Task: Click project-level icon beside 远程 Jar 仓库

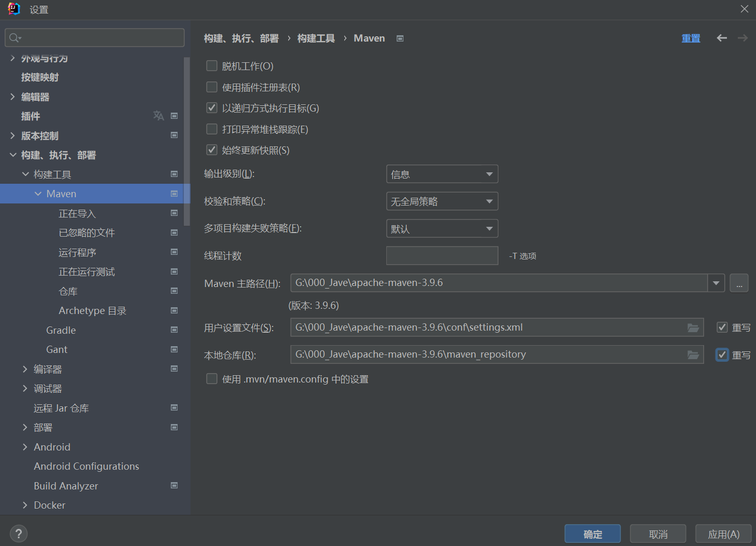Action: coord(174,407)
